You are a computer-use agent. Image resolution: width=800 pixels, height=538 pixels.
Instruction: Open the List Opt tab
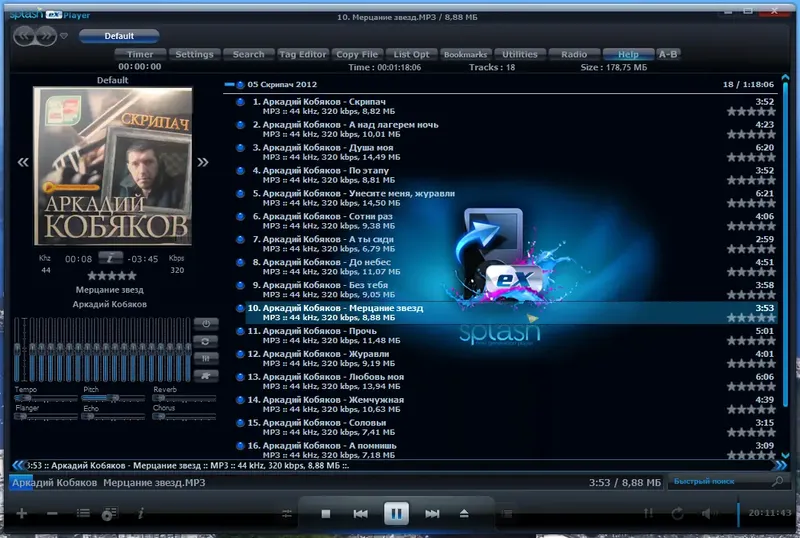tap(411, 54)
